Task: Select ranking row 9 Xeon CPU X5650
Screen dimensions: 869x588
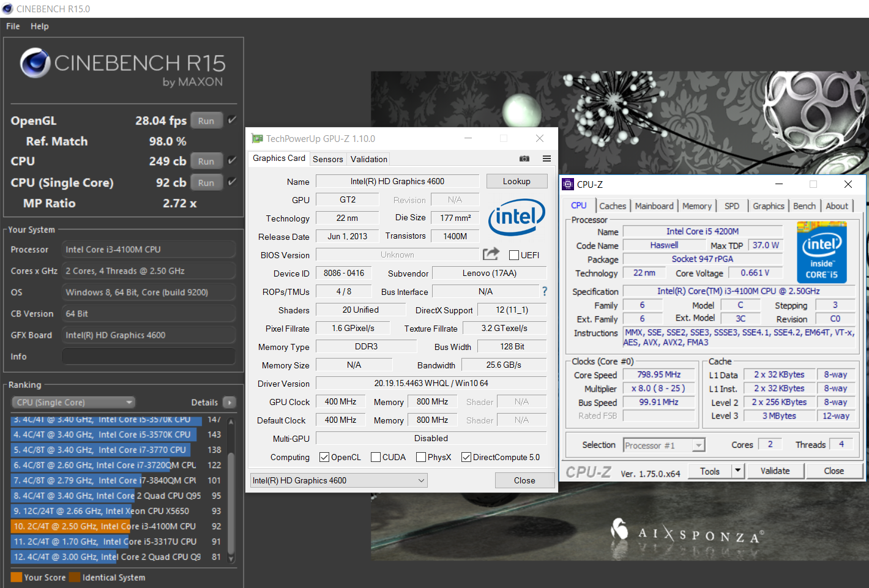Action: tap(117, 511)
